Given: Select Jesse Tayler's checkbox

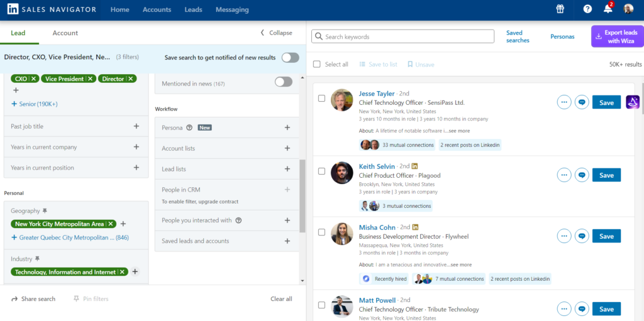Looking at the screenshot, I should [x=321, y=99].
